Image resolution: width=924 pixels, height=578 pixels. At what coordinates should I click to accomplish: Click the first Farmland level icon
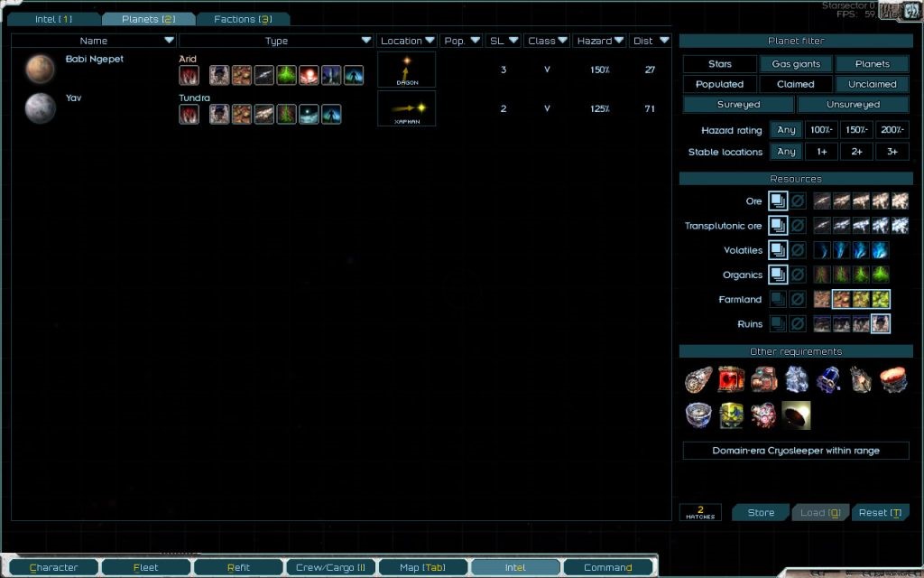(x=821, y=299)
